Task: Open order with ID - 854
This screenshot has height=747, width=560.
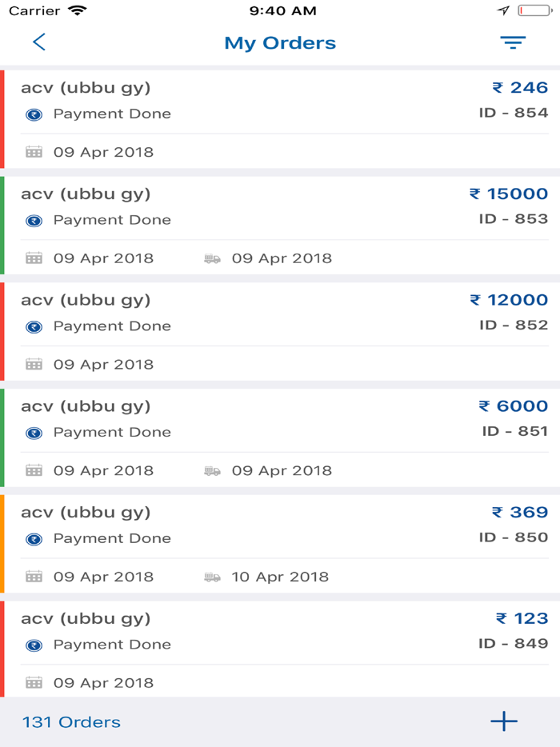Action: pyautogui.click(x=514, y=113)
